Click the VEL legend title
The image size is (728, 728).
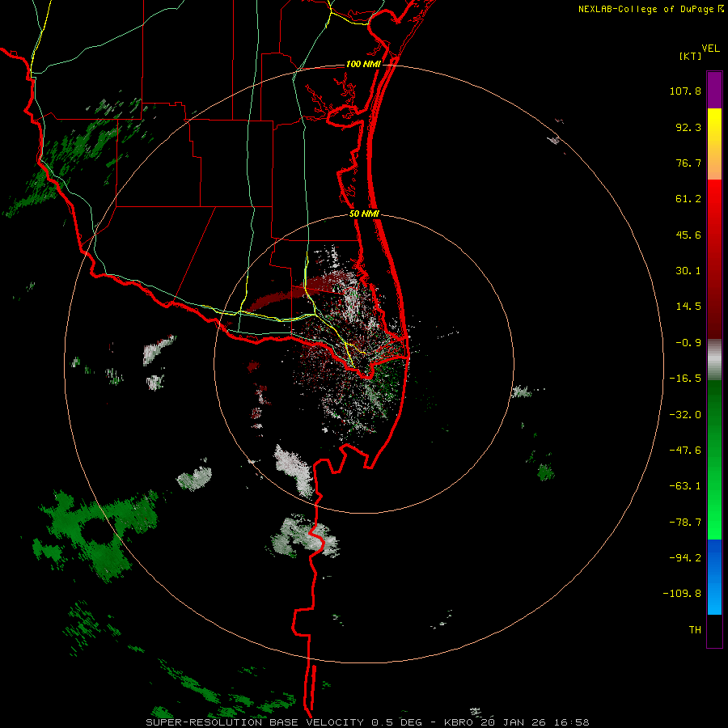point(710,49)
